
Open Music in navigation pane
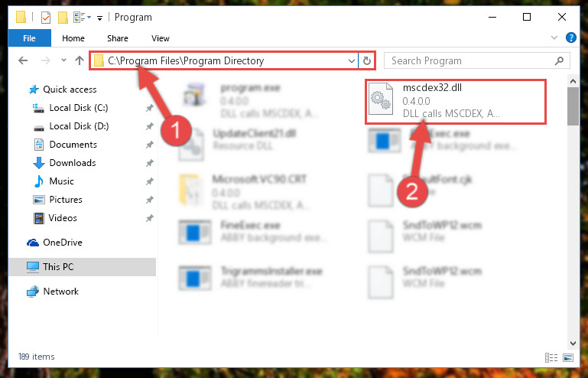click(61, 181)
